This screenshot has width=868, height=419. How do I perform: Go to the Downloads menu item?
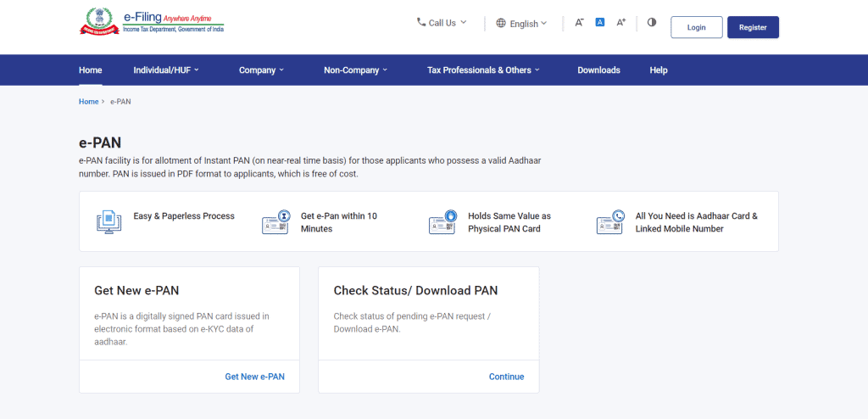tap(598, 70)
